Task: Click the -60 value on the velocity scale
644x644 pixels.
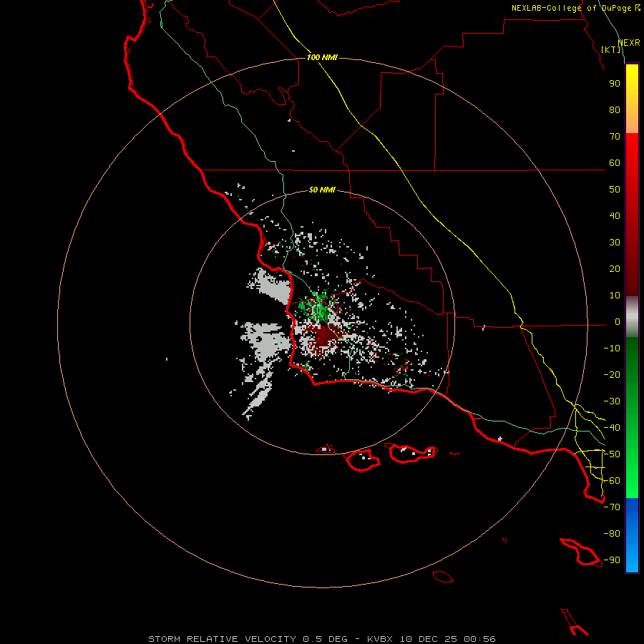Action: [612, 481]
